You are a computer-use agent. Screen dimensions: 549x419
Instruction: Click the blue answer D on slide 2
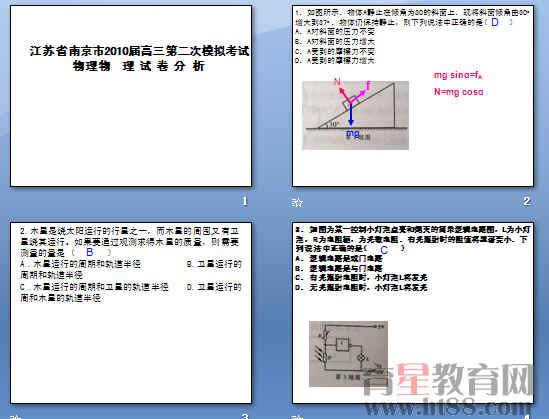coord(495,22)
